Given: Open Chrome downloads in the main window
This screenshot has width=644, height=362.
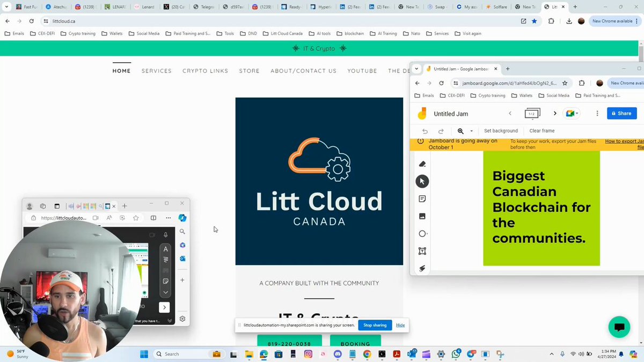Looking at the screenshot, I should pos(569,21).
